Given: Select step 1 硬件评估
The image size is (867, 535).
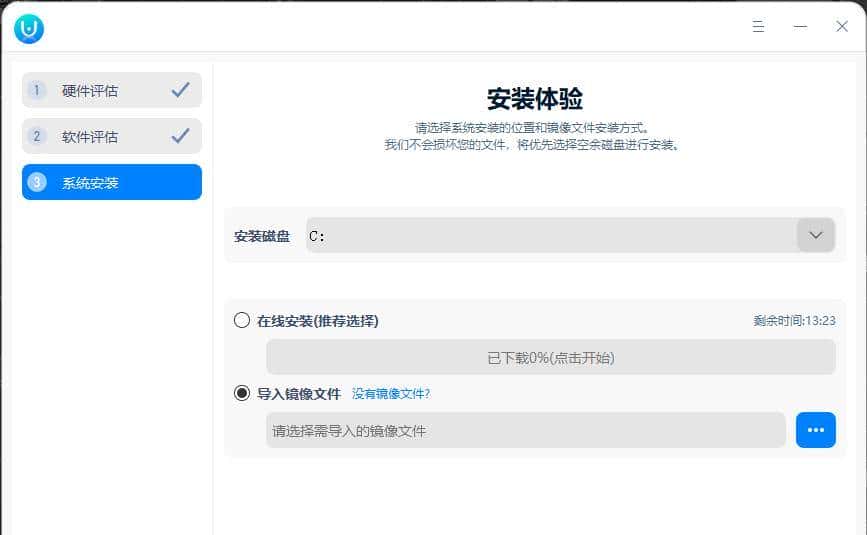Looking at the screenshot, I should pos(112,90).
